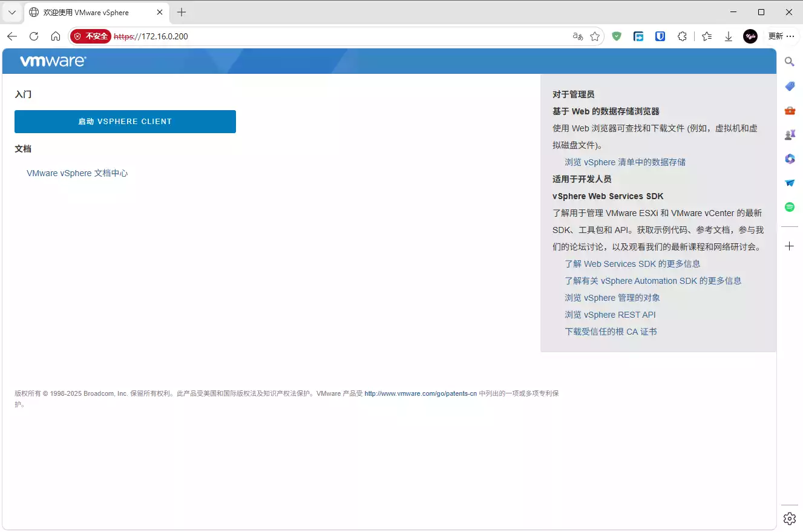
Task: Open 浏览 vSphere REST API link
Action: 610,315
